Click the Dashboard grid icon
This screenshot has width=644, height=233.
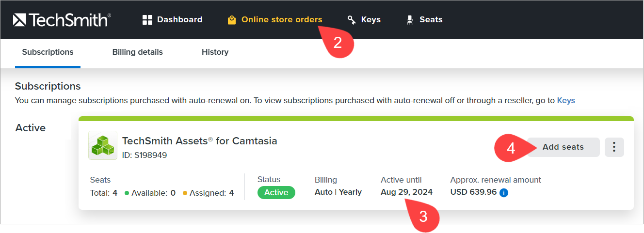147,20
